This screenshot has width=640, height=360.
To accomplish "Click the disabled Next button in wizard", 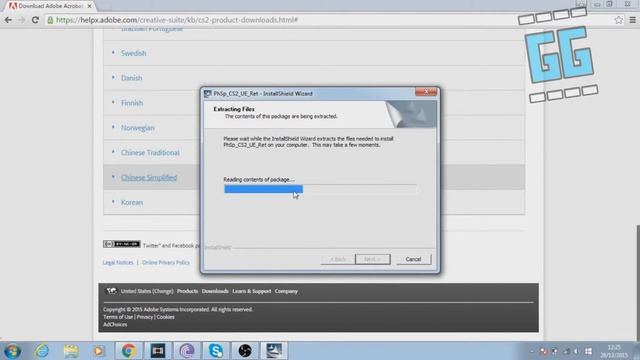I will point(373,259).
